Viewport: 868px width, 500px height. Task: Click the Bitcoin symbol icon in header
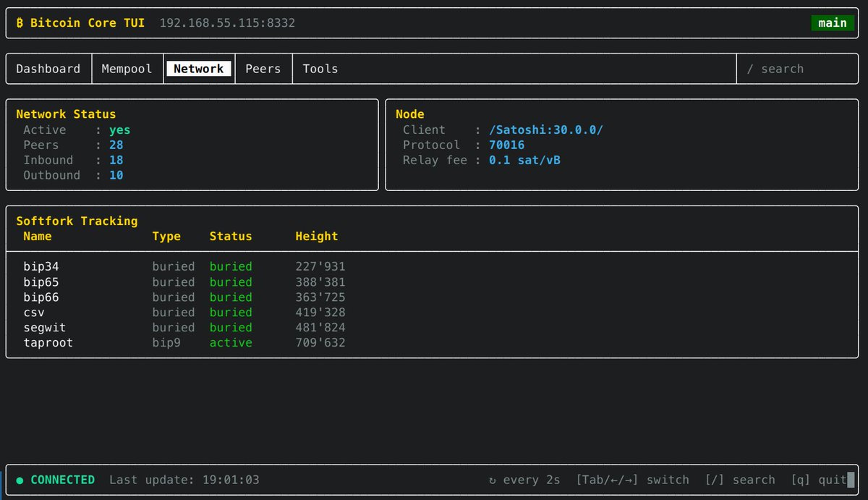pos(20,23)
